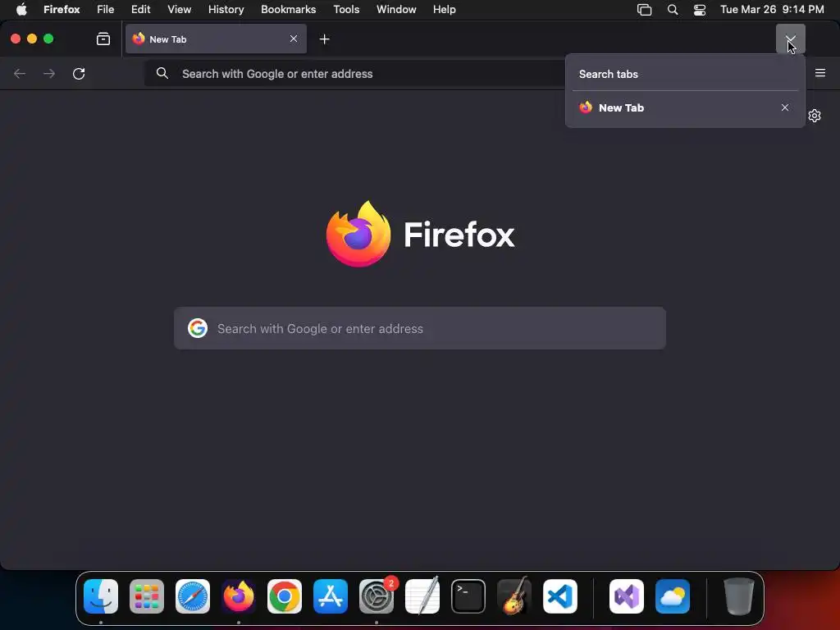Select Search tabs in the tabs panel
The height and width of the screenshot is (630, 840).
(x=685, y=75)
